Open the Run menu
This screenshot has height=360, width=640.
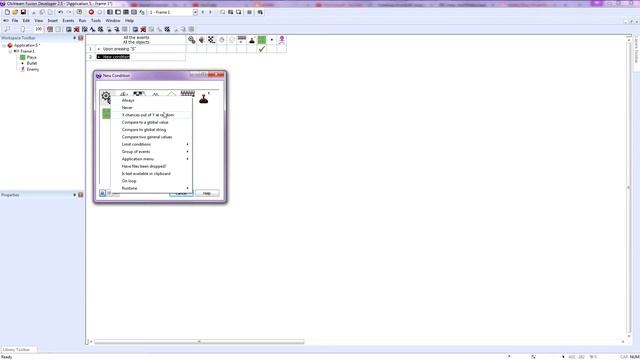[x=82, y=20]
